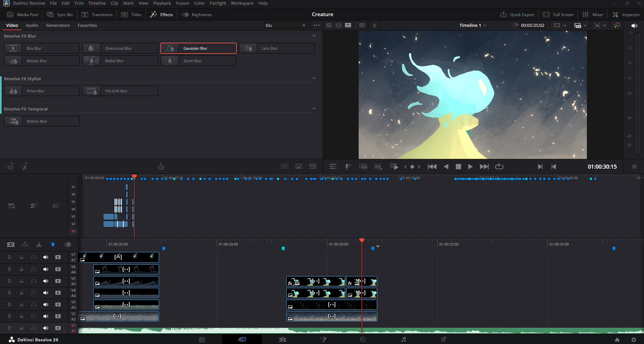Open the audio Mixer panel
644x344 pixels.
[593, 14]
